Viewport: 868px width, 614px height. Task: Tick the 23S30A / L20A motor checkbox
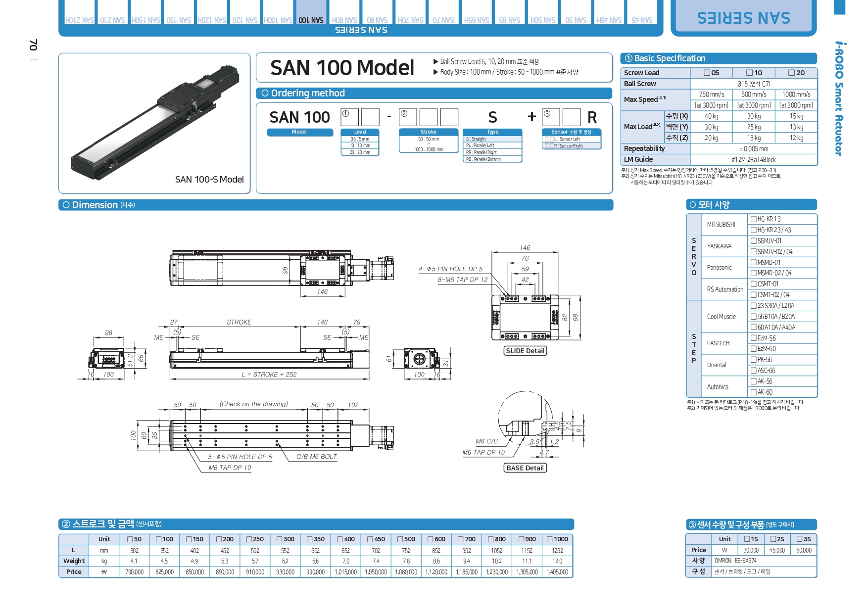(753, 305)
